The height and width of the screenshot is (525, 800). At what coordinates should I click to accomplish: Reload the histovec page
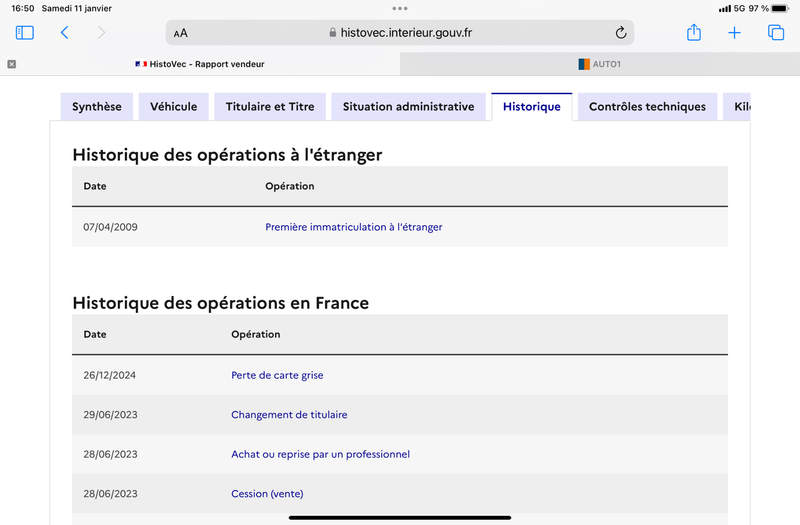(x=620, y=33)
